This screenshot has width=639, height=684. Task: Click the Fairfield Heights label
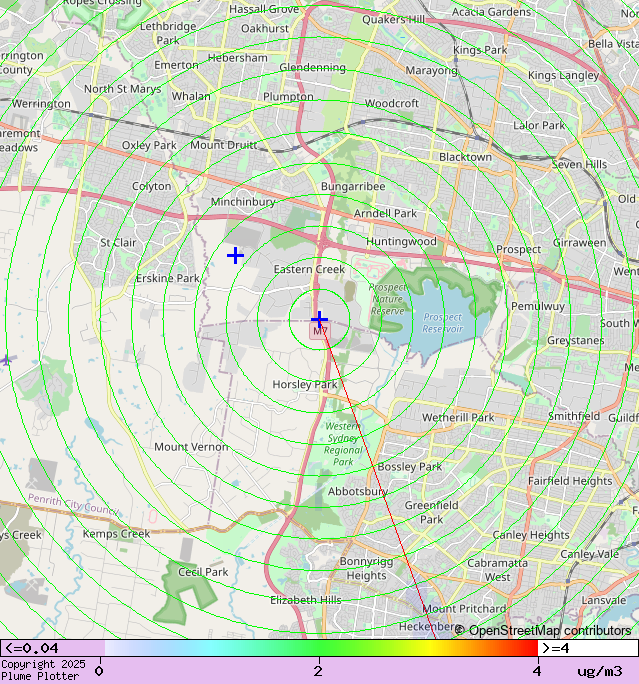pyautogui.click(x=570, y=481)
